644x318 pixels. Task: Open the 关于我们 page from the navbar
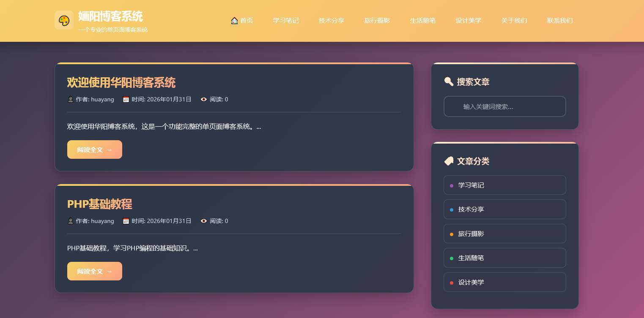[x=514, y=20]
